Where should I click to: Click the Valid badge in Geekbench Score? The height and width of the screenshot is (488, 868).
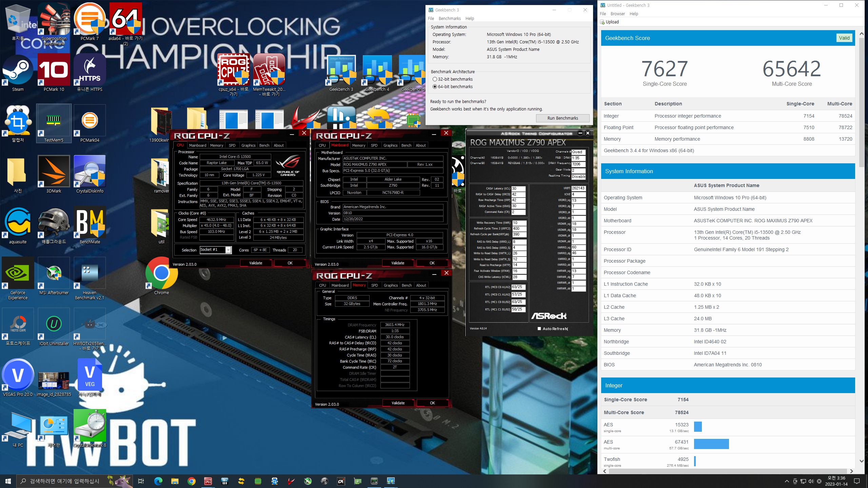point(844,38)
